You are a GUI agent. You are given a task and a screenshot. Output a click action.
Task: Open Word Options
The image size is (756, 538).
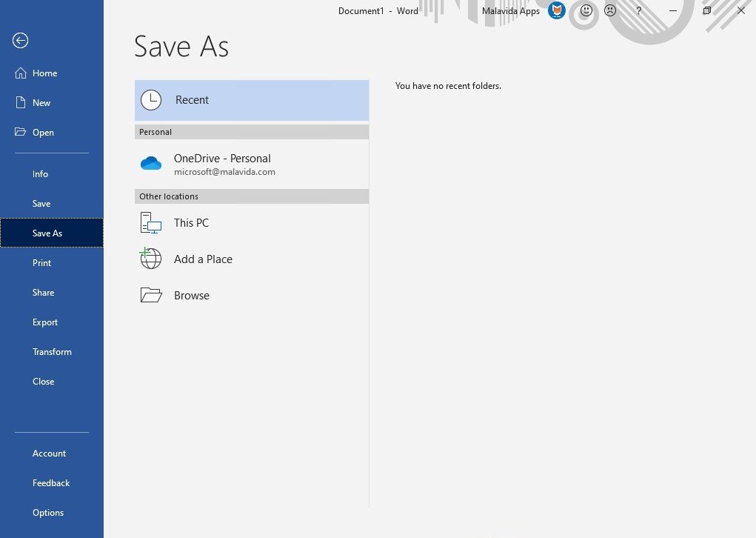tap(52, 513)
